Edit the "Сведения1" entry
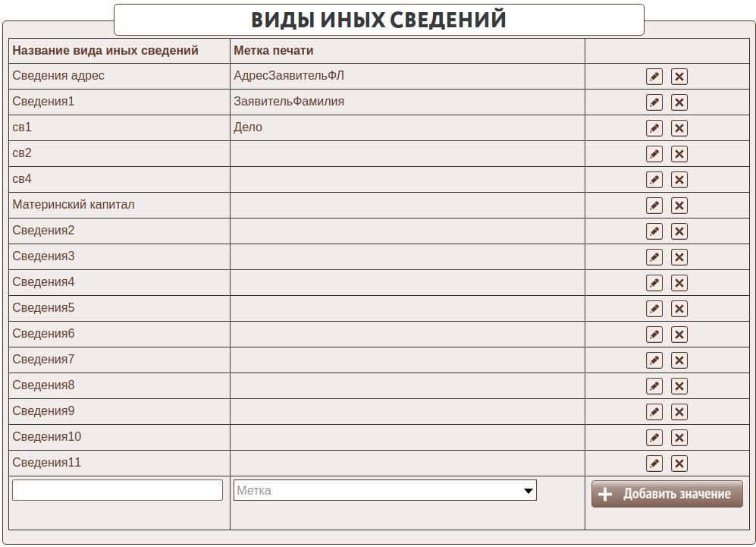 click(x=654, y=102)
